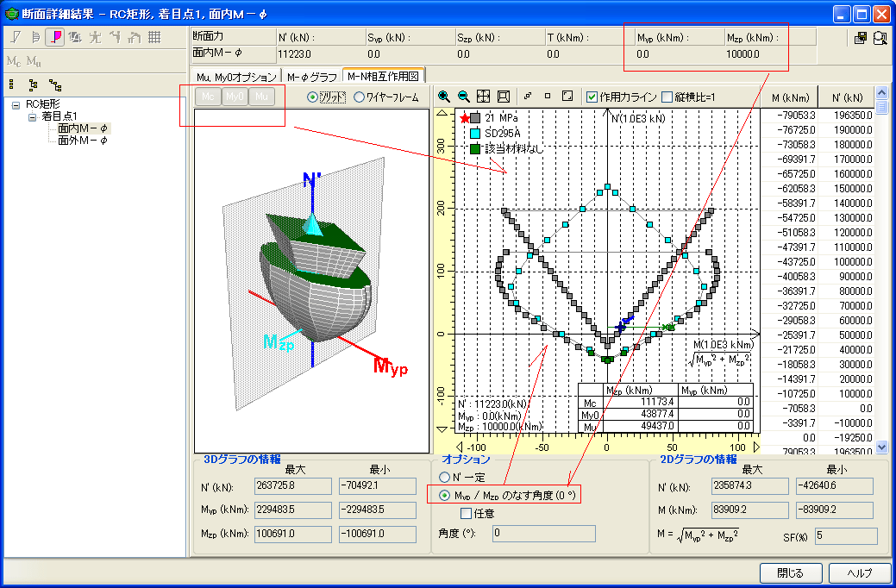Viewport: 896px width, 588px height.
Task: Select 面内M－φ in the tree
Action: pos(82,128)
